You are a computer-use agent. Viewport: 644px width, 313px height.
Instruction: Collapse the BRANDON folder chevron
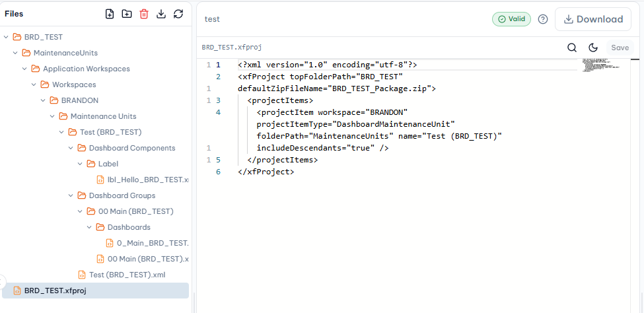coord(43,100)
